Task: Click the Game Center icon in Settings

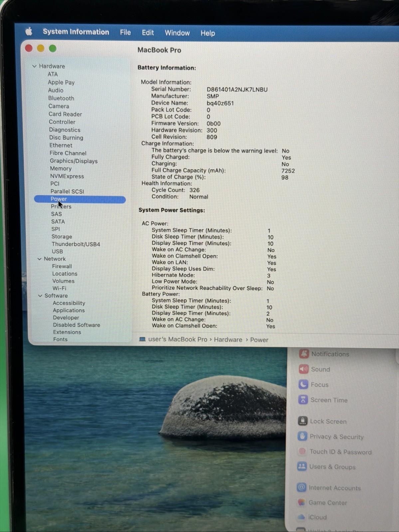Action: click(x=301, y=502)
